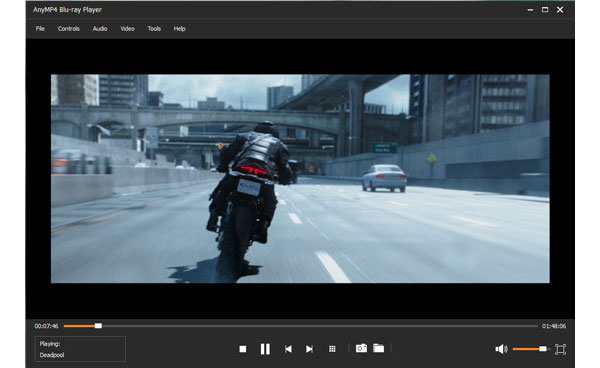Screen dimensions: 600x368
Task: Open the playlist grid icon
Action: click(332, 349)
